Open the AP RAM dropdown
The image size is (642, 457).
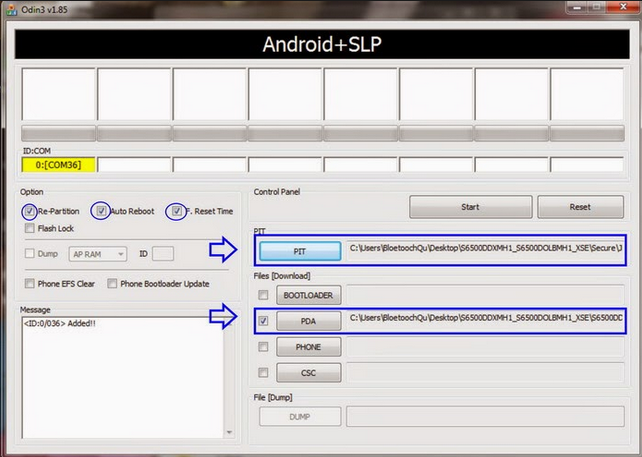[x=98, y=254]
